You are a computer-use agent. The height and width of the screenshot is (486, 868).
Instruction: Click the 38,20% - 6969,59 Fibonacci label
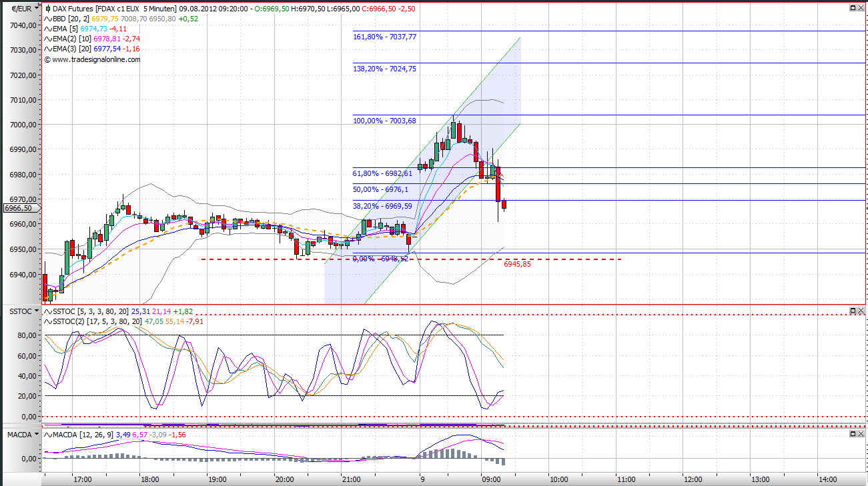(383, 206)
